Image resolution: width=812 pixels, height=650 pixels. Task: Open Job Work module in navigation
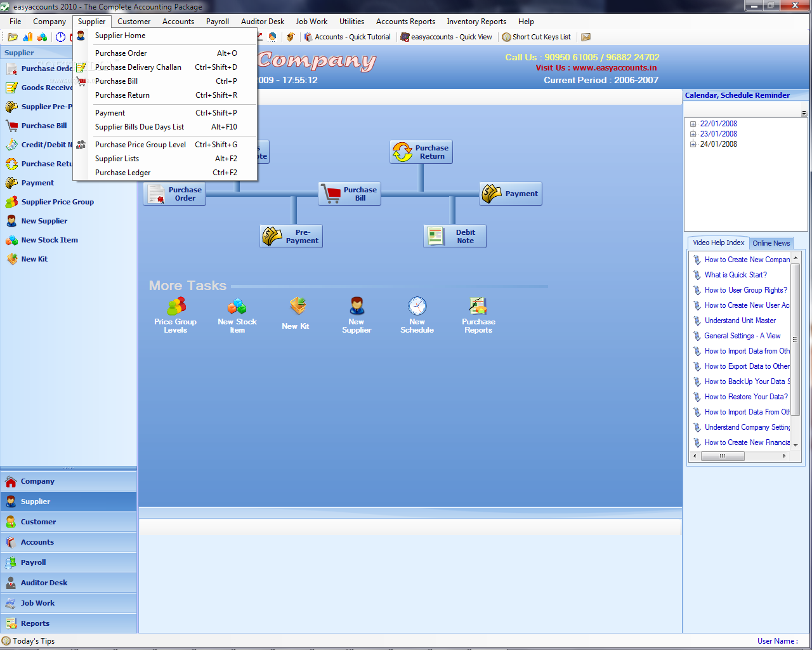coord(69,603)
